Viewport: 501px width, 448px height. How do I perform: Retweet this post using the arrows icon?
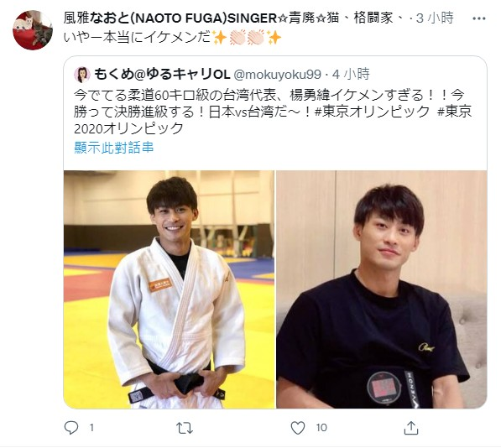(x=185, y=428)
